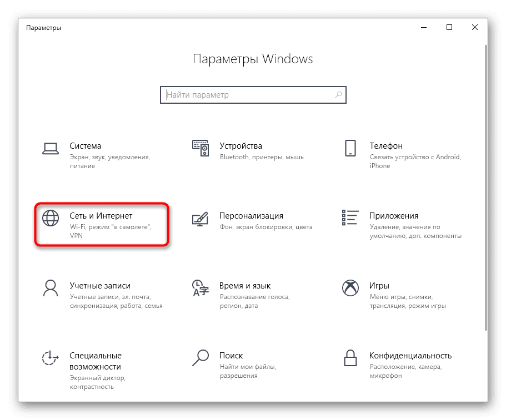
Task: Open the Специальные возможности dashed clock icon
Action: (51, 358)
